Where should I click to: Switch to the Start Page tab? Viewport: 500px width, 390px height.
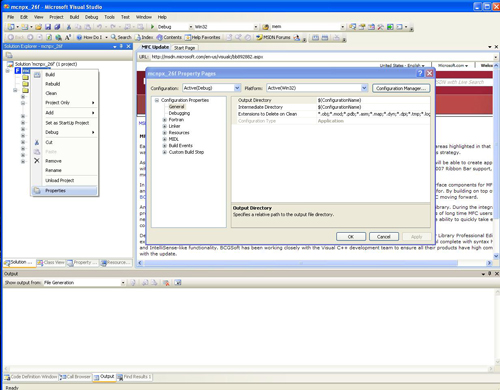point(184,48)
